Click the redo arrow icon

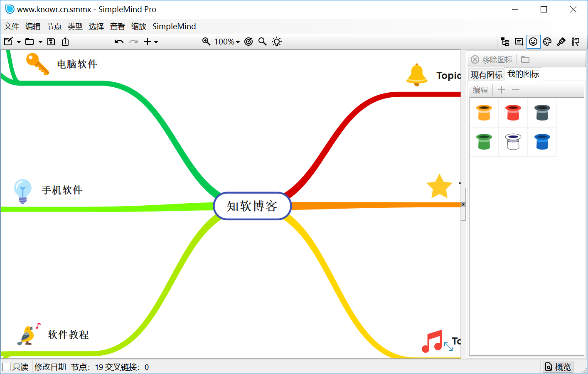(133, 42)
